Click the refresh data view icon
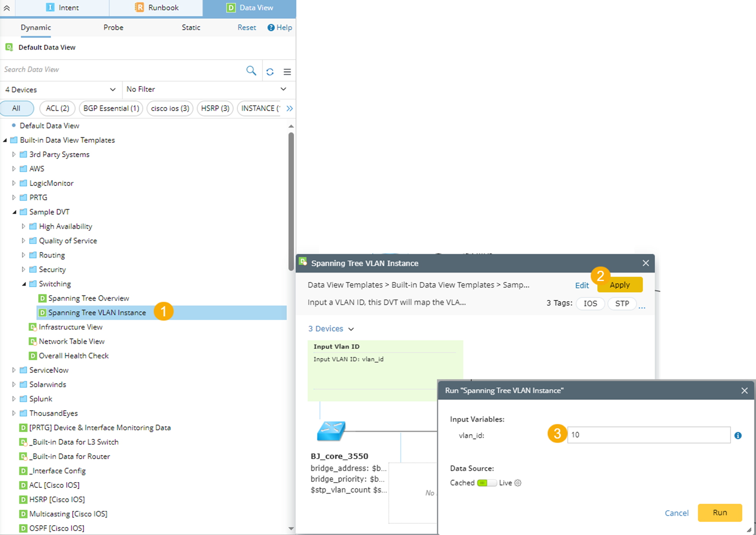The image size is (756, 535). click(x=270, y=72)
